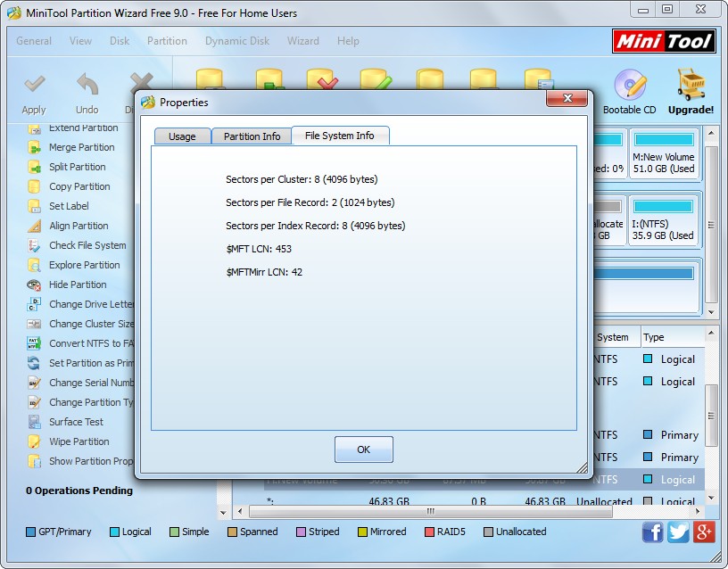728x569 pixels.
Task: Click the Sectors per Cluster value text
Action: click(302, 179)
